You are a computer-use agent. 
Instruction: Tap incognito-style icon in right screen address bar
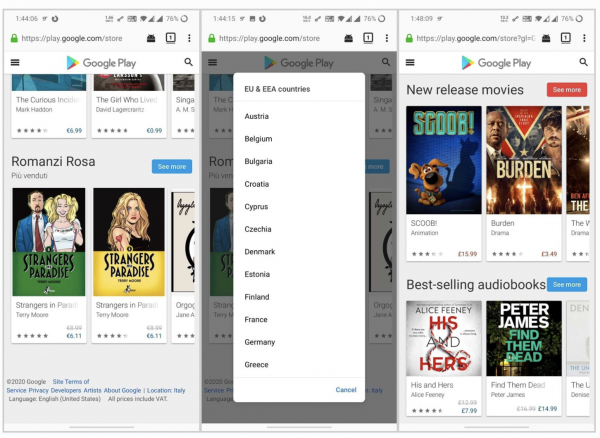(546, 38)
